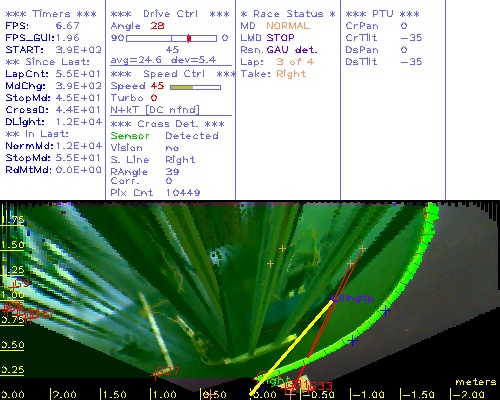The width and height of the screenshot is (500, 400).
Task: Click the Race Status panel header
Action: click(288, 14)
